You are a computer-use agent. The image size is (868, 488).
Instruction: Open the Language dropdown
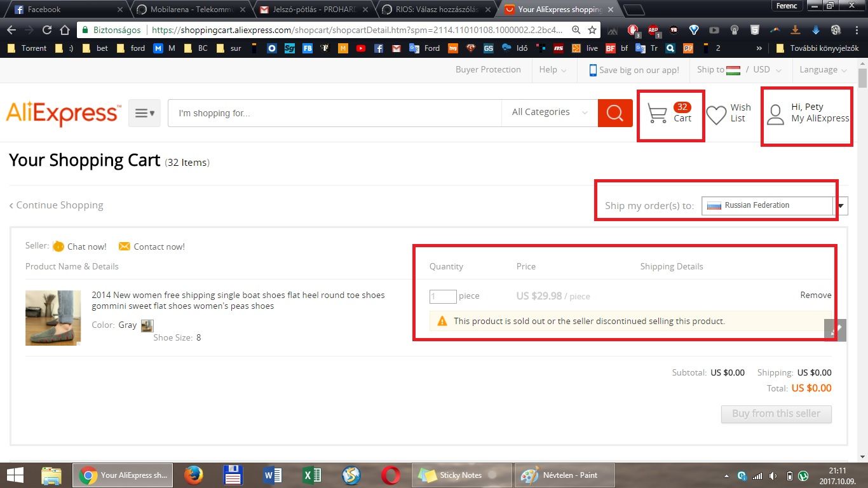823,70
